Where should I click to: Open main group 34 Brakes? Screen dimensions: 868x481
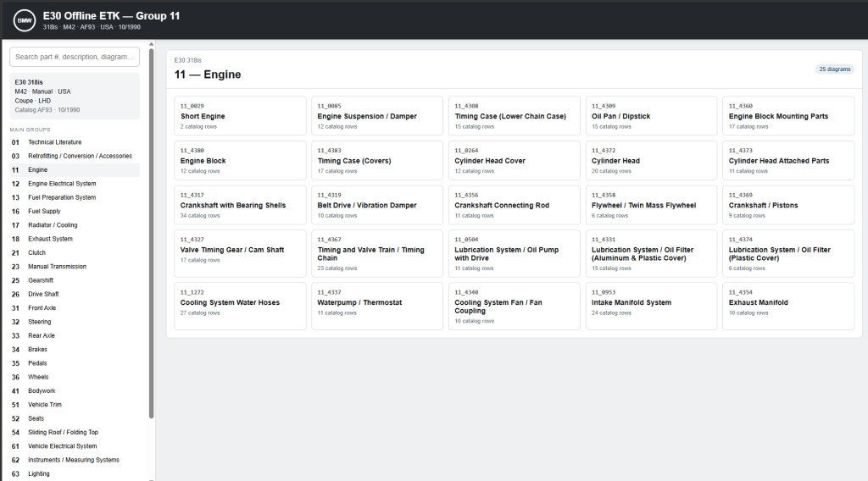(75, 350)
